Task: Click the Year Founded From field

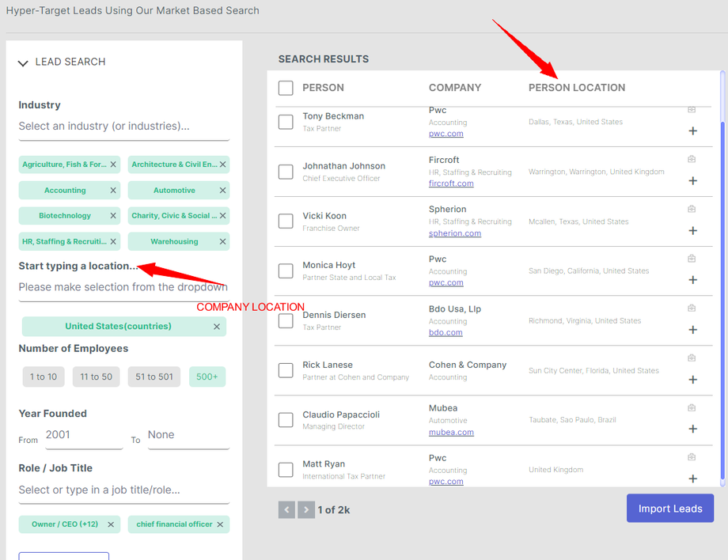Action: (83, 436)
